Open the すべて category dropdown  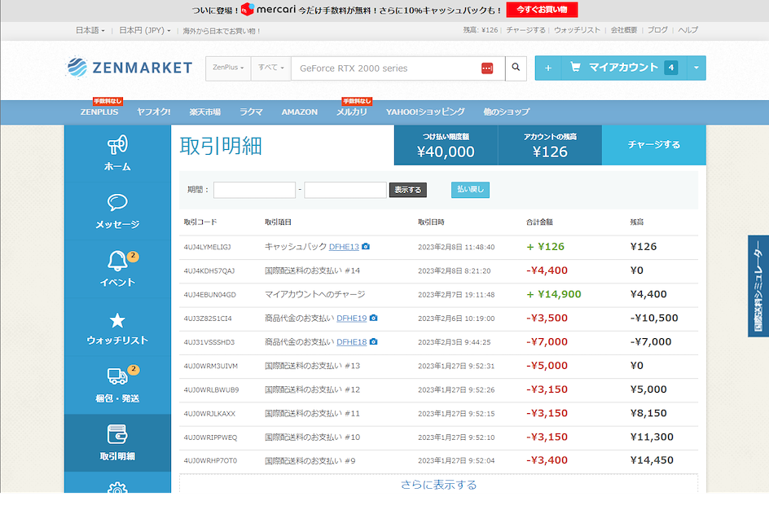pos(270,68)
